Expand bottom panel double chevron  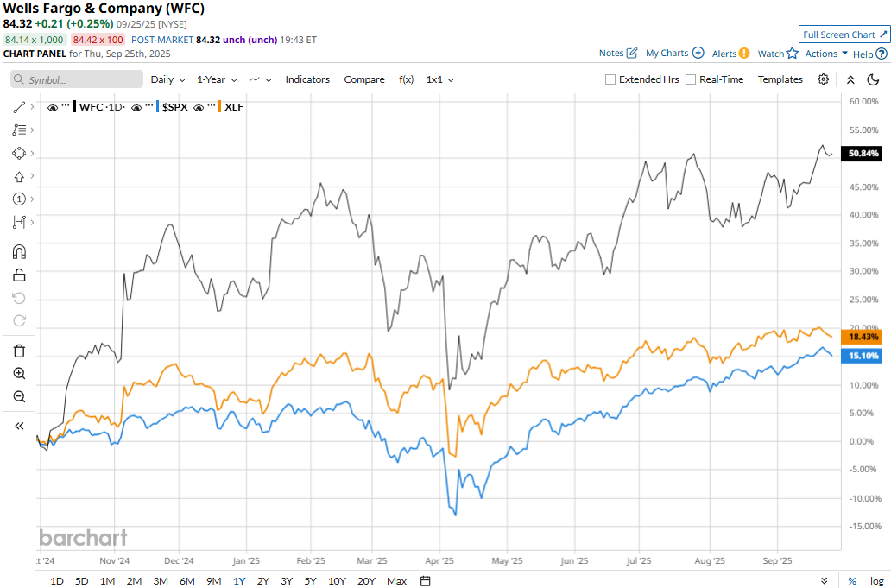tap(824, 580)
